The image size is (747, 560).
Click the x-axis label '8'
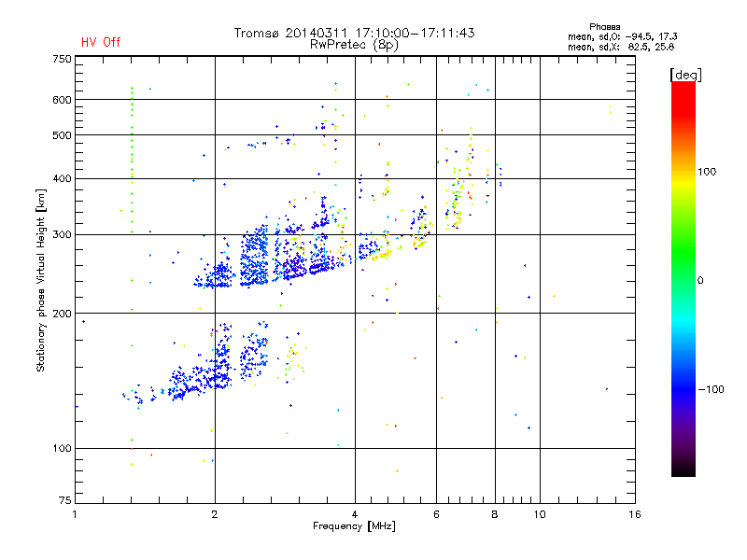point(495,514)
